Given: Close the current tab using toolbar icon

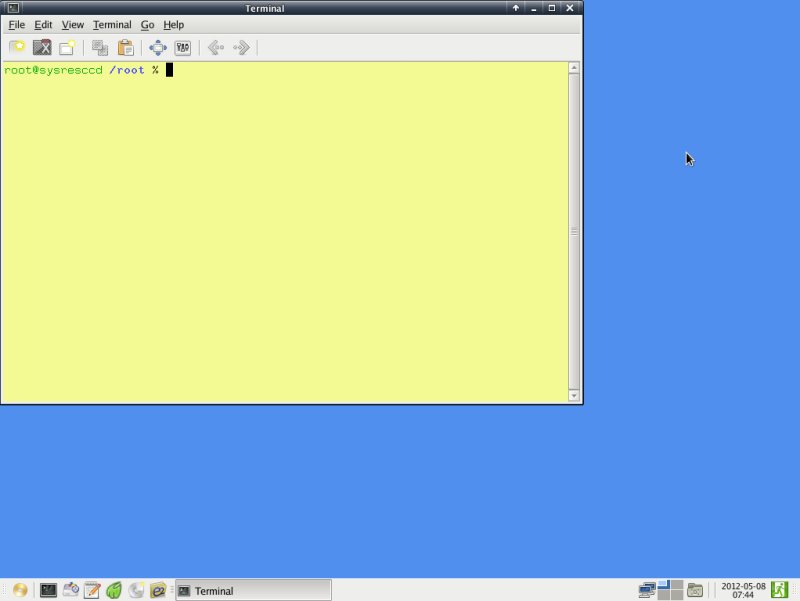Looking at the screenshot, I should click(42, 47).
